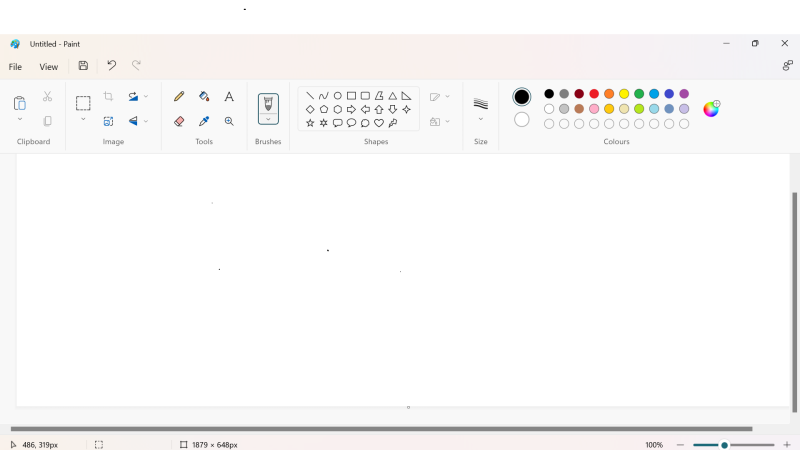Viewport: 800px width, 450px height.
Task: Open the View menu
Action: pos(48,67)
